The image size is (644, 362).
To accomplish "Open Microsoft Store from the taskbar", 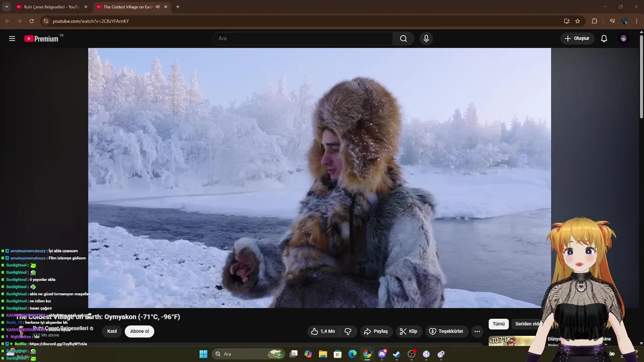I will [x=338, y=354].
